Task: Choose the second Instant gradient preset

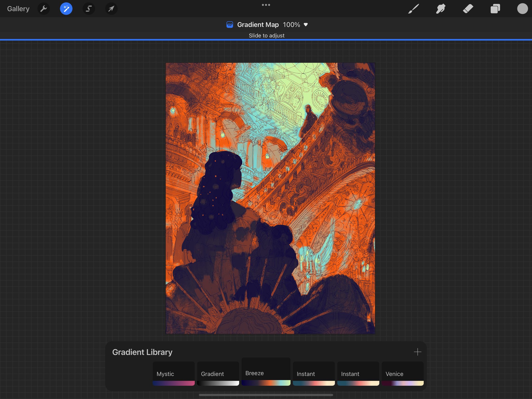Action: (358, 374)
